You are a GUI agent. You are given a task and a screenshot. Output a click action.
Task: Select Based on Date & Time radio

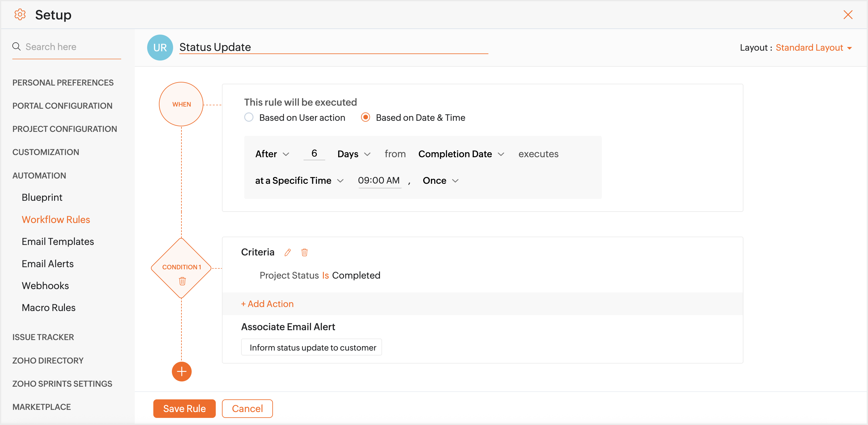(x=365, y=117)
